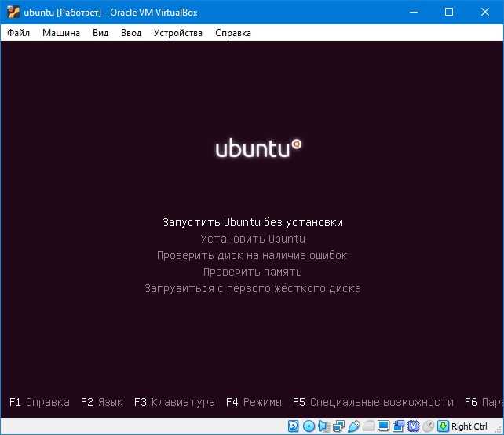Close the VirtualBox window
The width and height of the screenshot is (504, 435).
pyautogui.click(x=485, y=13)
